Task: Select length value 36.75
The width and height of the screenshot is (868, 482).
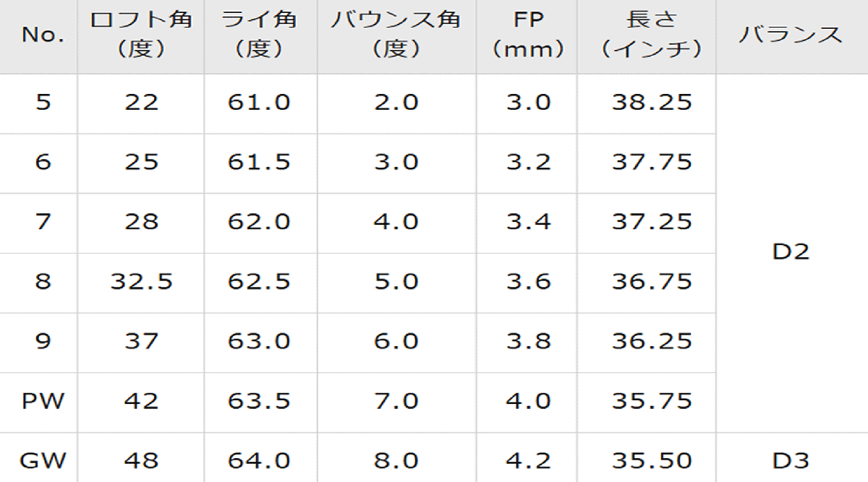Action: coord(652,281)
